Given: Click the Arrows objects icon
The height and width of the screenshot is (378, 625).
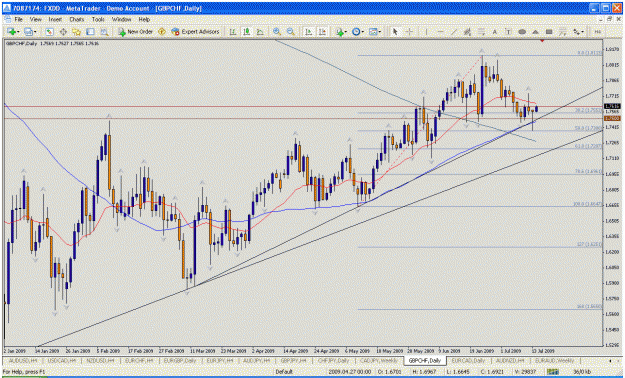Looking at the screenshot, I should point(576,32).
